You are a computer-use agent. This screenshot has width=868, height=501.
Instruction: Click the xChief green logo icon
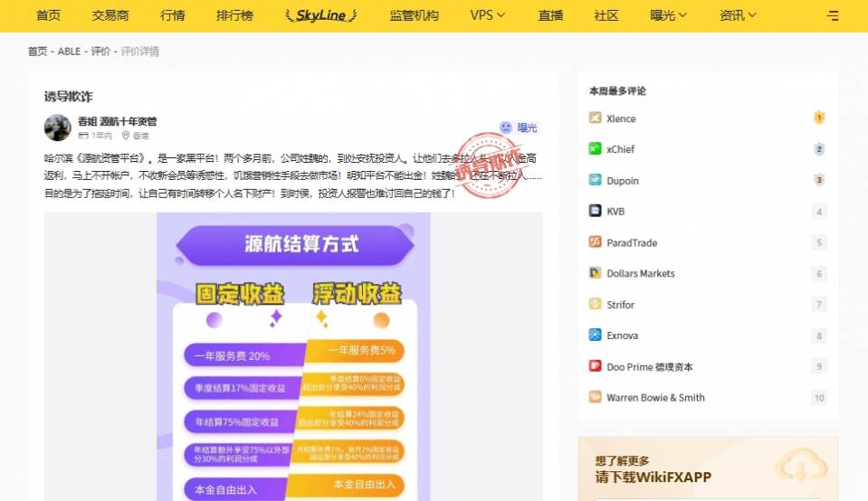(595, 148)
